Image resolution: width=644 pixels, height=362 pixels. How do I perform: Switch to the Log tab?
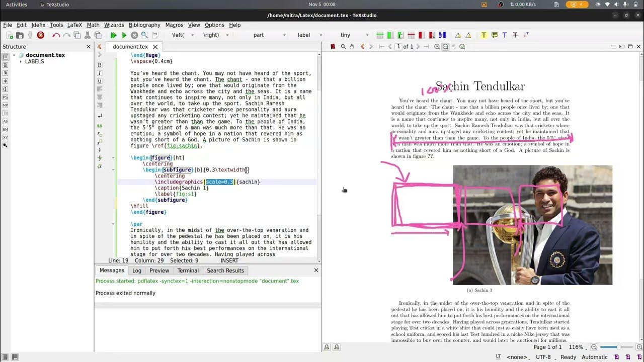pyautogui.click(x=137, y=270)
